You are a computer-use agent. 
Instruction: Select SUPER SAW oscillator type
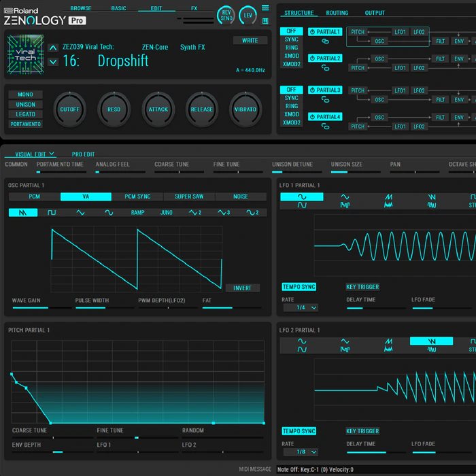point(189,197)
